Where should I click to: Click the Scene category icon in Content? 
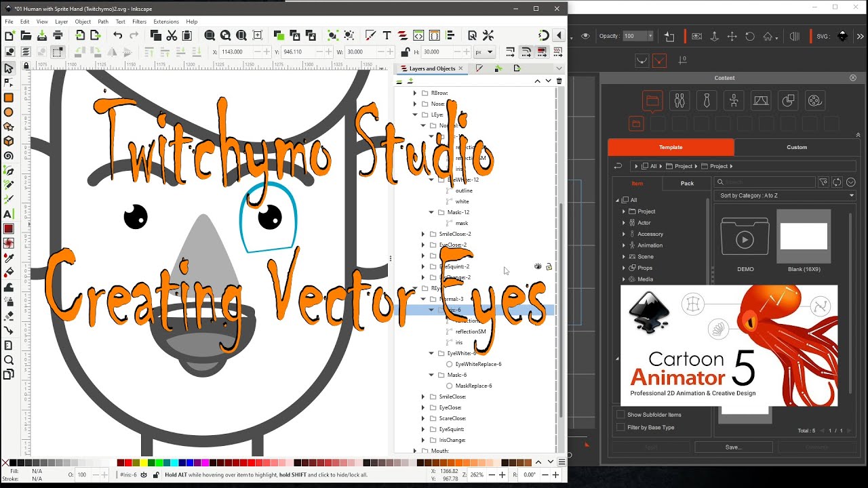(x=761, y=101)
